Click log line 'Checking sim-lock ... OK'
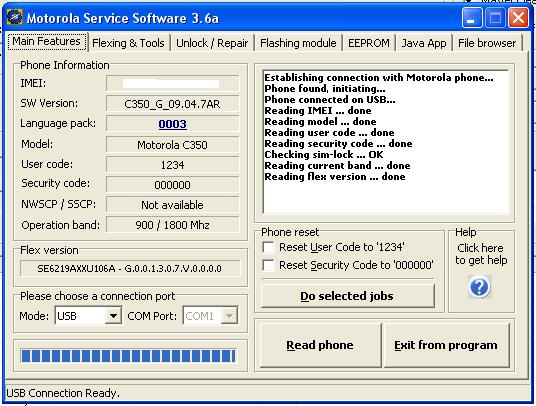Image resolution: width=536 pixels, height=406 pixels. 324,154
